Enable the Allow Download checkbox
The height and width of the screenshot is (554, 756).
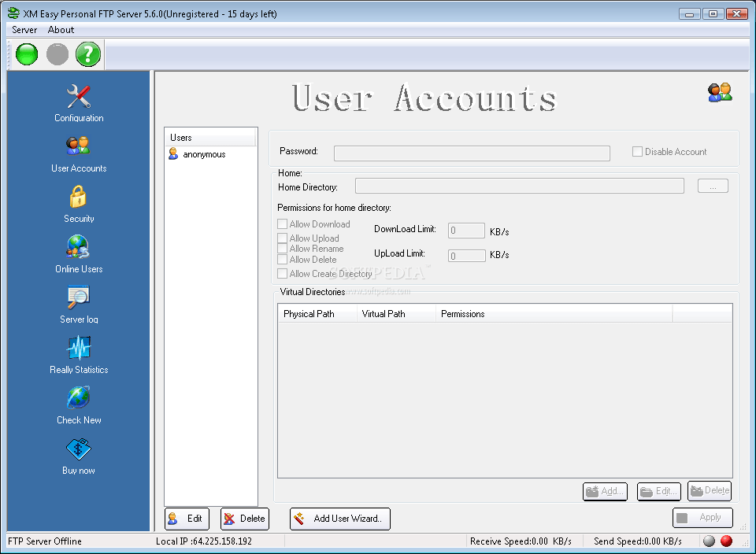282,224
